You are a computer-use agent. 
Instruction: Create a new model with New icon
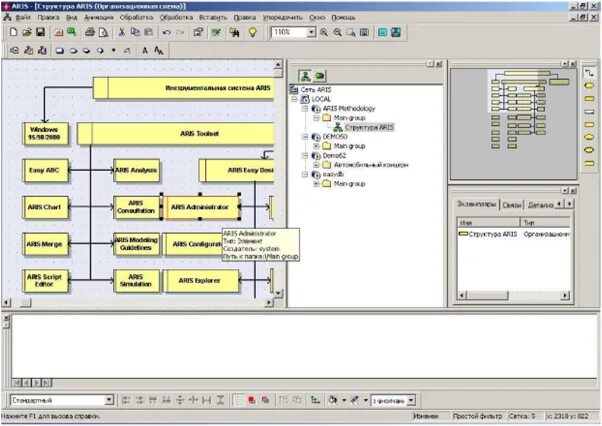(x=13, y=33)
